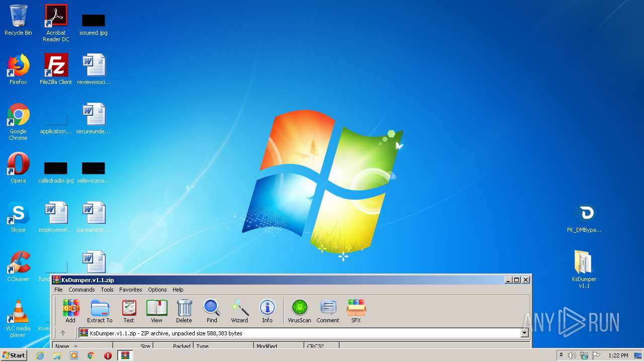Open Windows Explorer from the taskbar
The image size is (644, 362).
point(57,355)
